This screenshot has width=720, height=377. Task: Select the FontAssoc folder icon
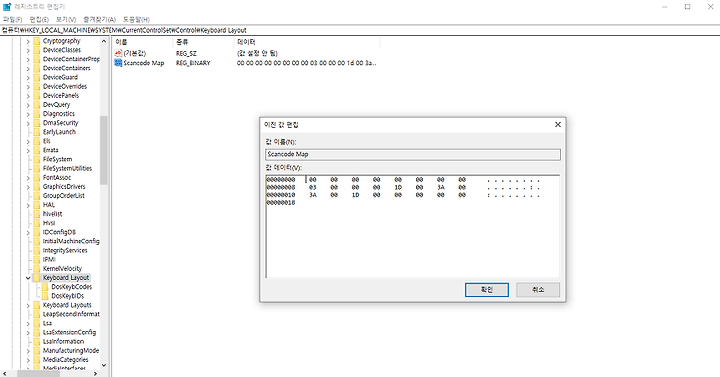pyautogui.click(x=37, y=177)
